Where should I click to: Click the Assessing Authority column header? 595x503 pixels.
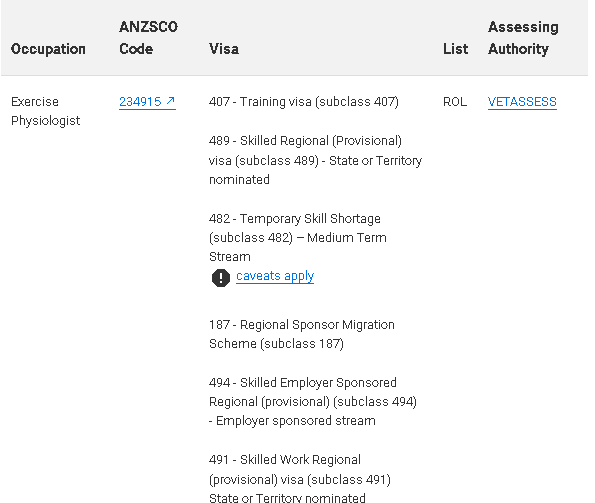tap(523, 38)
